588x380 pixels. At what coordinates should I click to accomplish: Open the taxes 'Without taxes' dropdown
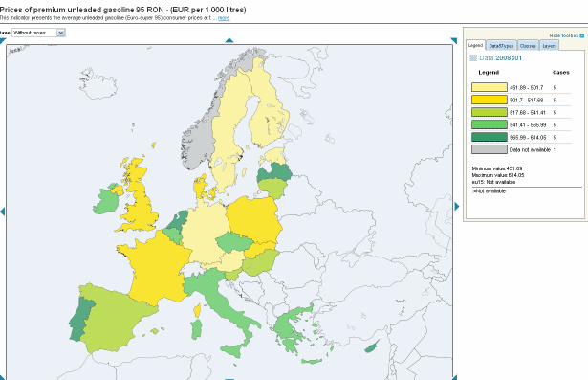click(38, 33)
